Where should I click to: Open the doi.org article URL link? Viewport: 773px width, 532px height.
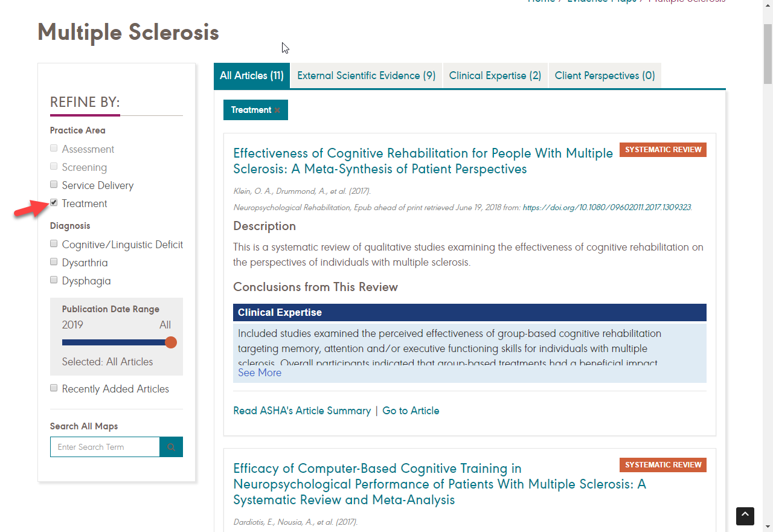[x=606, y=207]
